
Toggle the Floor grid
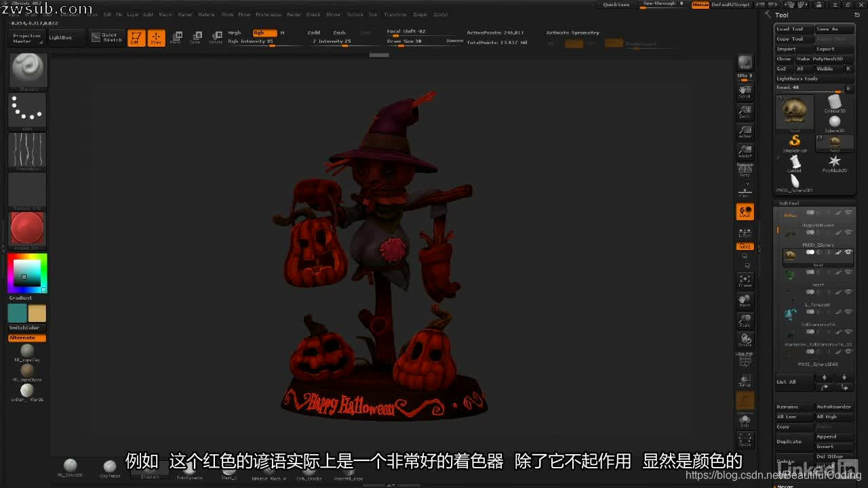pyautogui.click(x=745, y=190)
